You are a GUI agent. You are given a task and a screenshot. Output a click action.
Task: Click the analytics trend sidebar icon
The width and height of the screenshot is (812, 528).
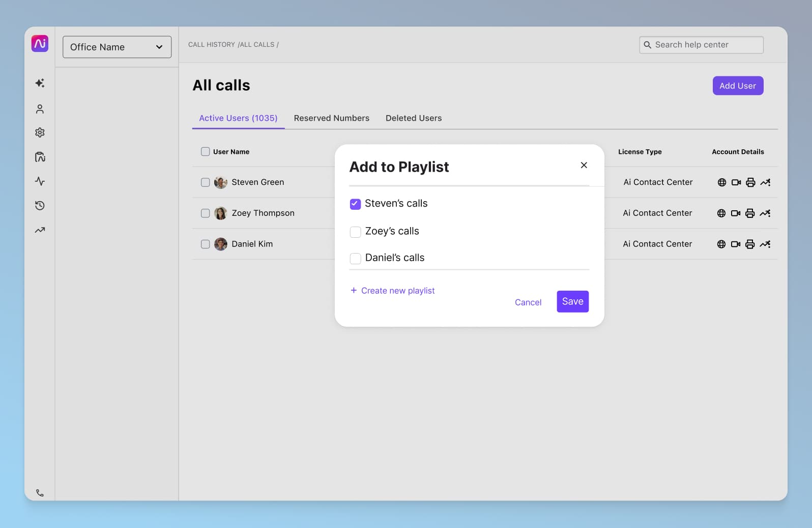click(x=40, y=230)
